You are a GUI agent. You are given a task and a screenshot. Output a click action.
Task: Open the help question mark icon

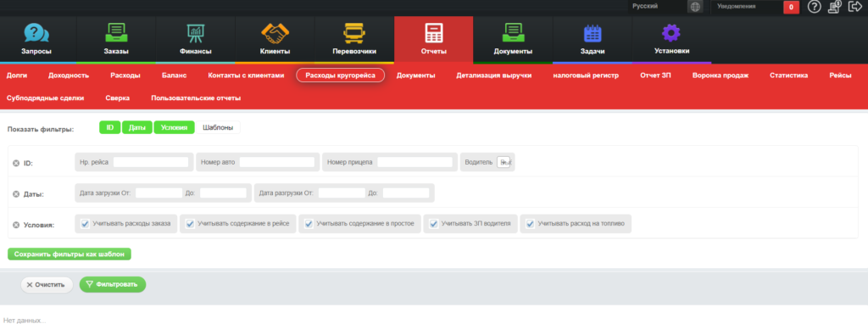click(x=814, y=7)
